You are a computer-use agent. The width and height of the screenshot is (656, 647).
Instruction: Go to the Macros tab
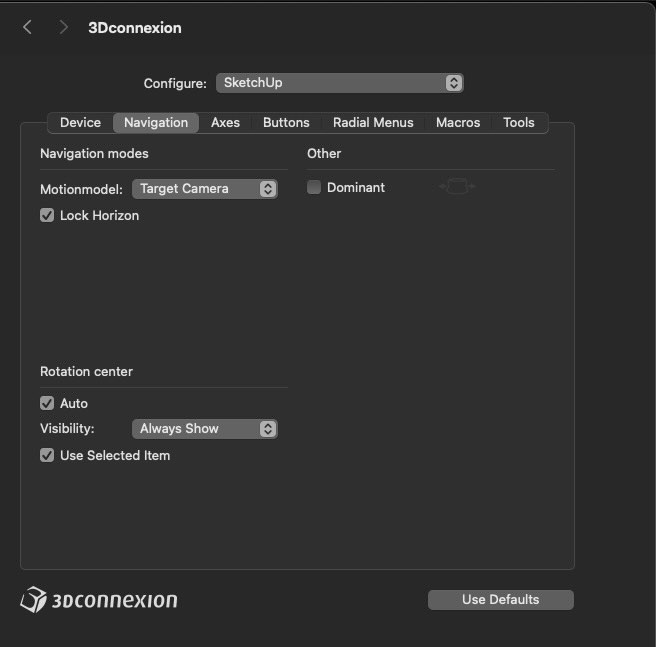458,123
